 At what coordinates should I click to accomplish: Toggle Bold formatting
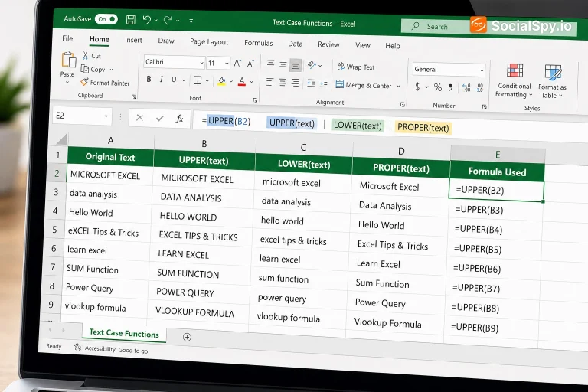tap(149, 79)
